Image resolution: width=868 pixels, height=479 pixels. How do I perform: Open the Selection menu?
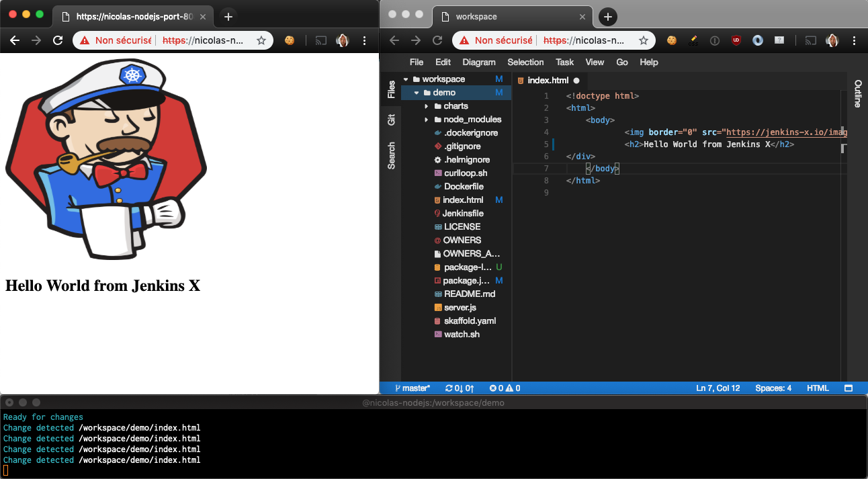[525, 62]
